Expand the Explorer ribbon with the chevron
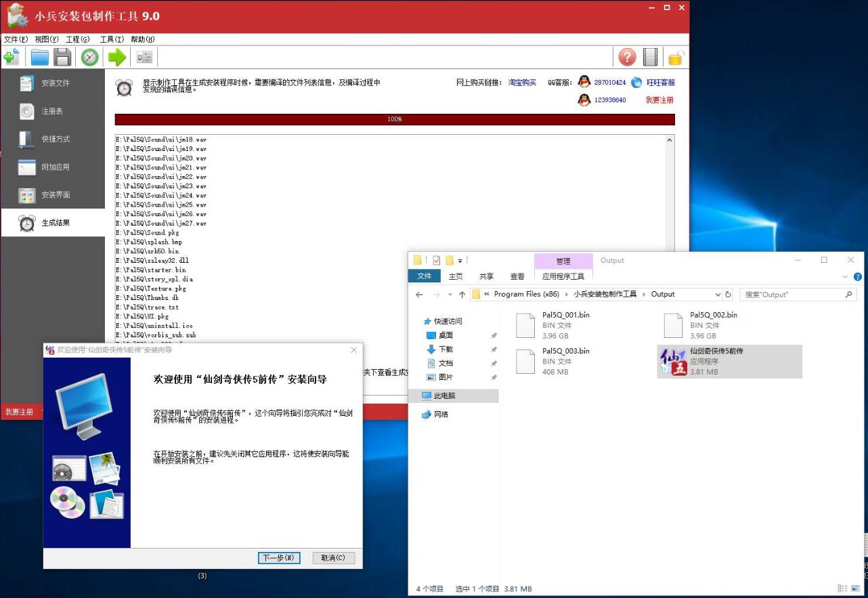Viewport: 868px width, 598px height. 844,276
